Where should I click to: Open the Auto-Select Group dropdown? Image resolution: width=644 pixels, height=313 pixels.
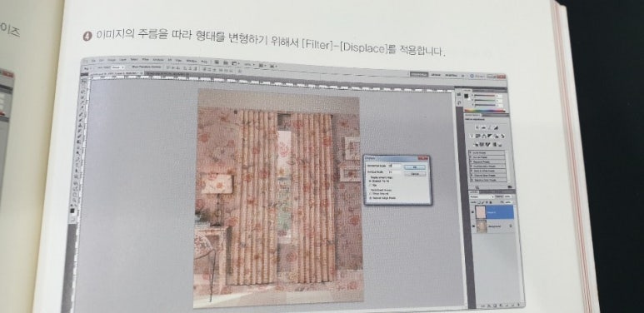[x=117, y=67]
